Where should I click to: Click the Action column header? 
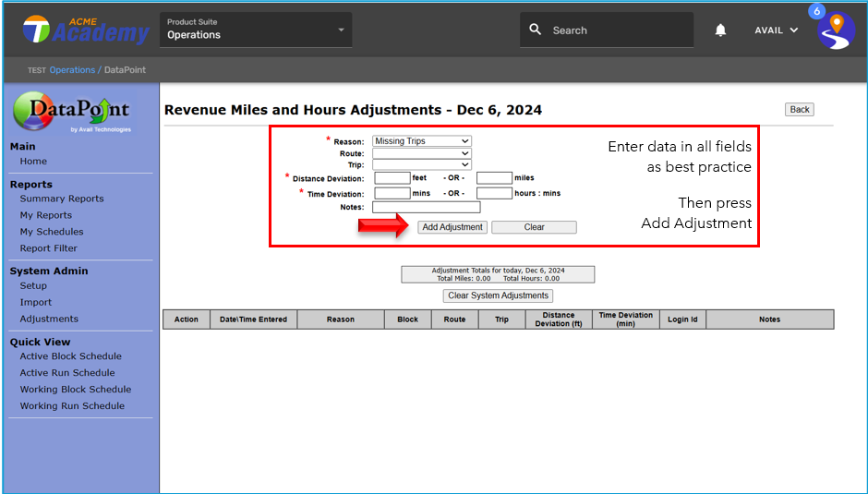tap(187, 319)
